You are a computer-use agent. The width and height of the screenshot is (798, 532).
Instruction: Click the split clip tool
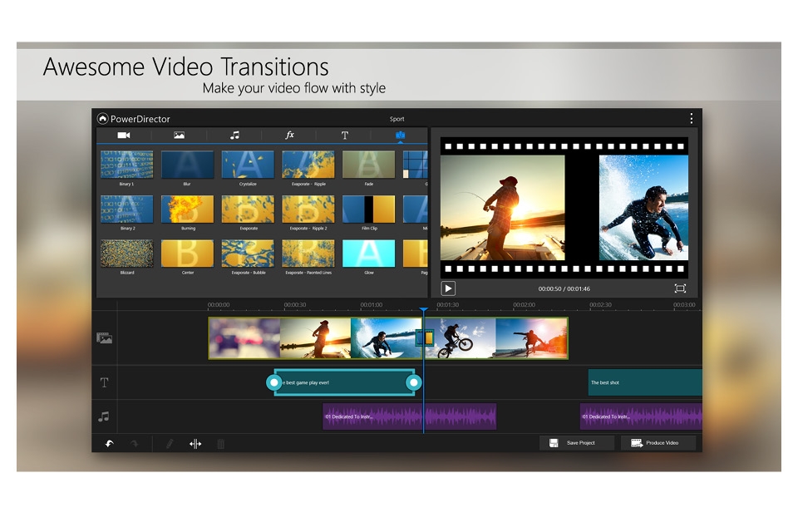coord(195,444)
